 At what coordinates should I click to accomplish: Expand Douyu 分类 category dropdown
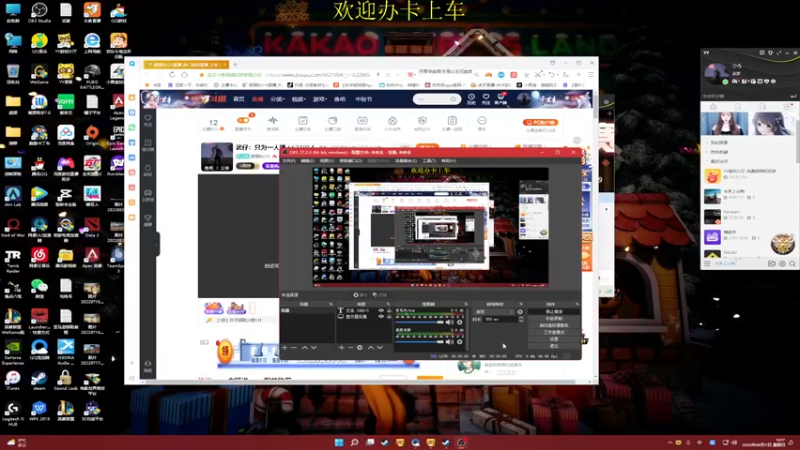tap(277, 99)
